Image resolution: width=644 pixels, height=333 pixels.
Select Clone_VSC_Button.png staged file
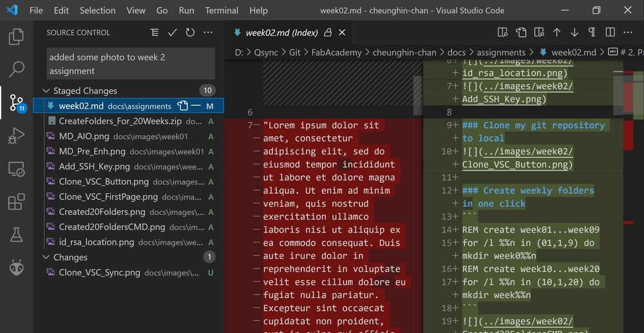[129, 182]
